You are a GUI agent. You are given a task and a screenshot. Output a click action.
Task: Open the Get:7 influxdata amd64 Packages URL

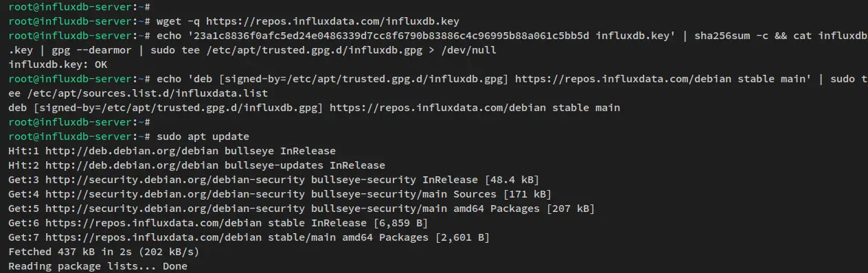(x=237, y=237)
